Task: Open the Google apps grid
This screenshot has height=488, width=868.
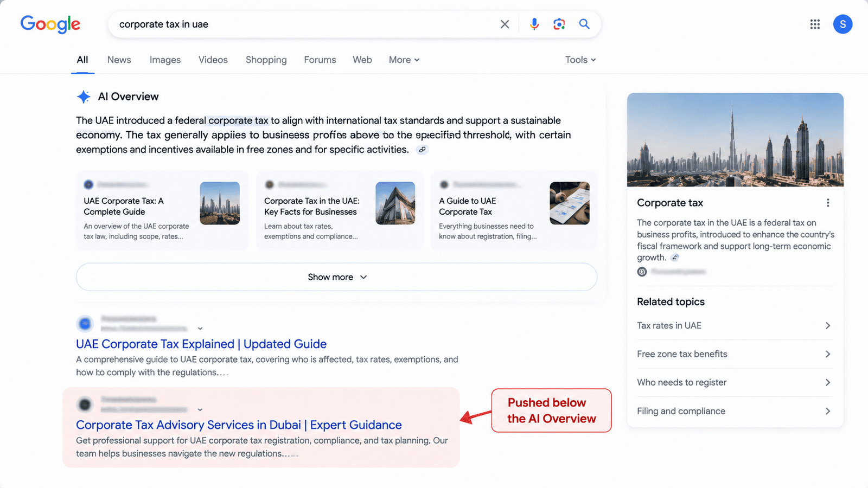Action: (815, 24)
